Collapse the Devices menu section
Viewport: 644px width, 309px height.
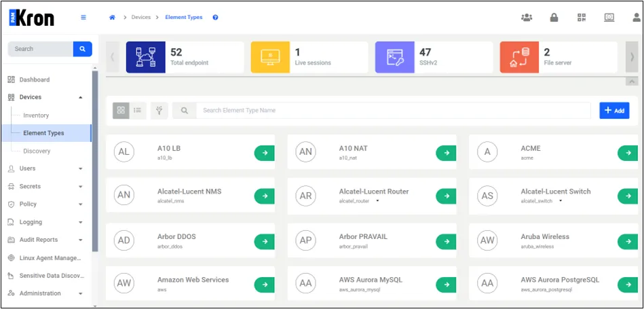[81, 97]
